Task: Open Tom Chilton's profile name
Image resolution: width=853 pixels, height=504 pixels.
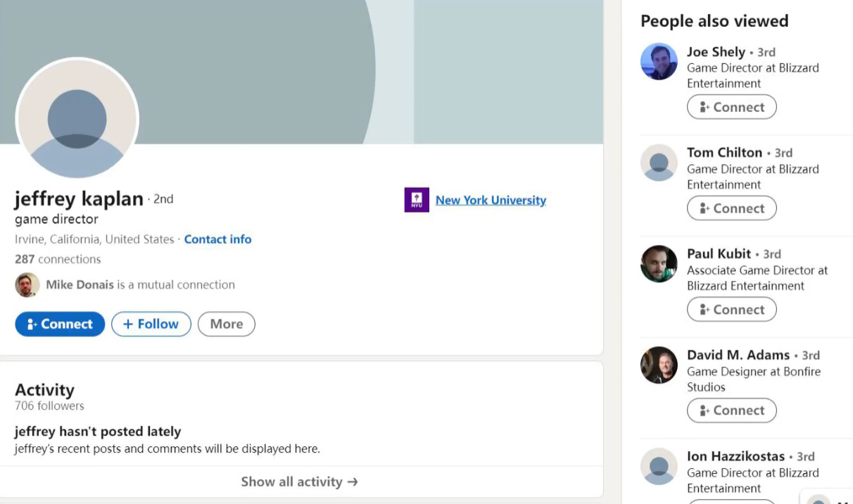Action: pos(724,153)
